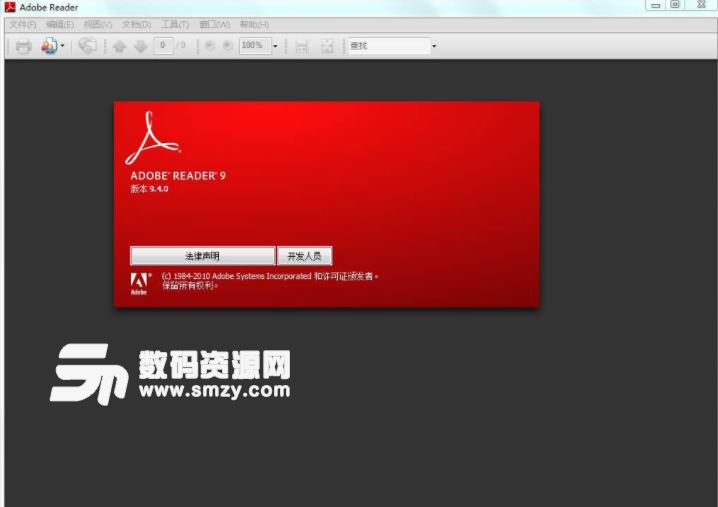This screenshot has height=507, width=718.
Task: Open the 窗口(W) menu
Action: coord(215,24)
